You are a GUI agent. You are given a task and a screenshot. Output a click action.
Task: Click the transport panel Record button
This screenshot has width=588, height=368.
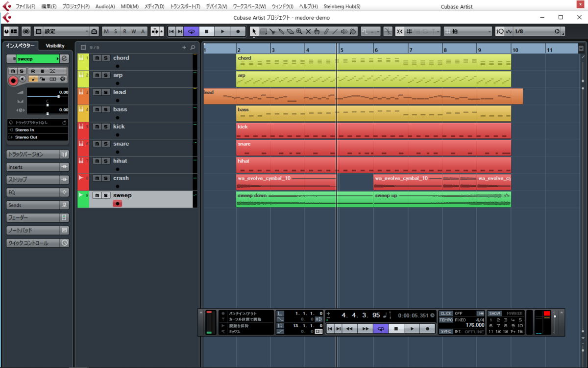coord(427,329)
